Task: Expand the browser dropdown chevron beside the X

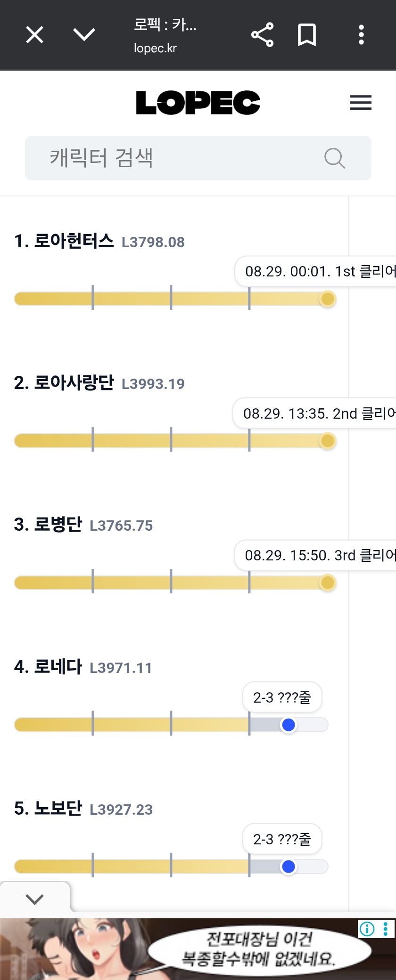Action: 84,34
